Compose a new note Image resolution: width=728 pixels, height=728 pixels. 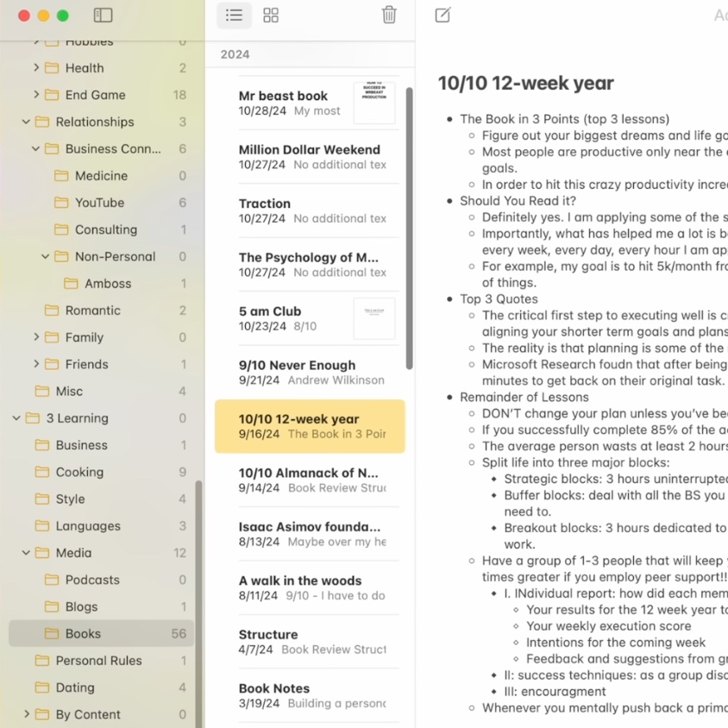[x=443, y=16]
